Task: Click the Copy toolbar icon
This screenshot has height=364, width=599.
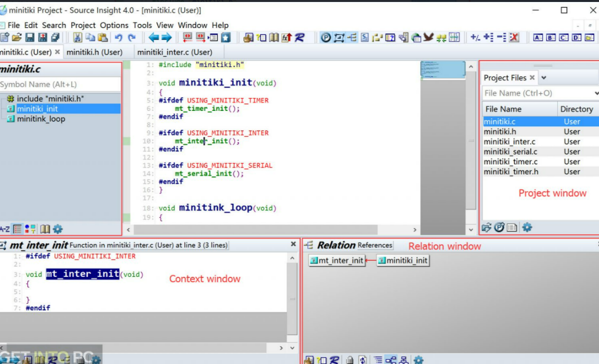Action: click(x=90, y=37)
